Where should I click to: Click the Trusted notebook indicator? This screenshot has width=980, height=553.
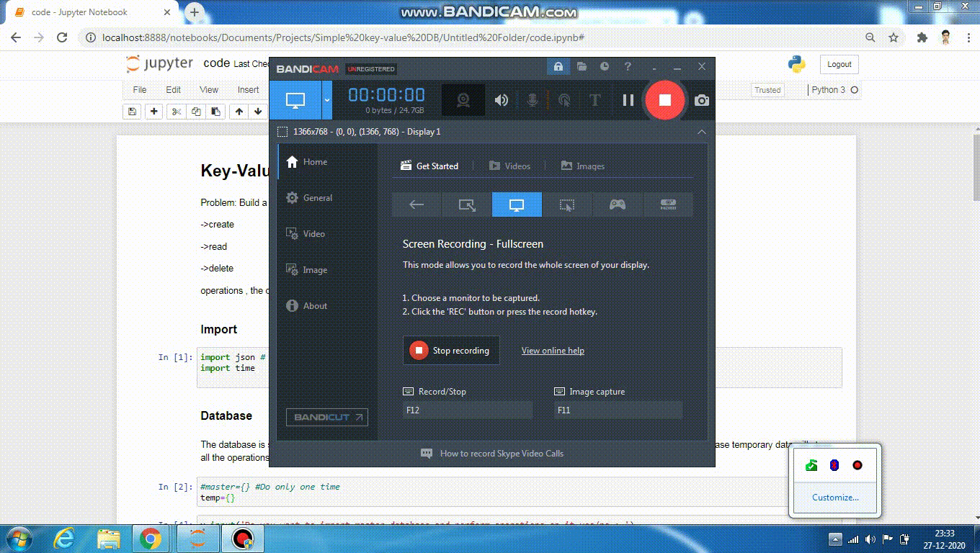click(x=767, y=90)
